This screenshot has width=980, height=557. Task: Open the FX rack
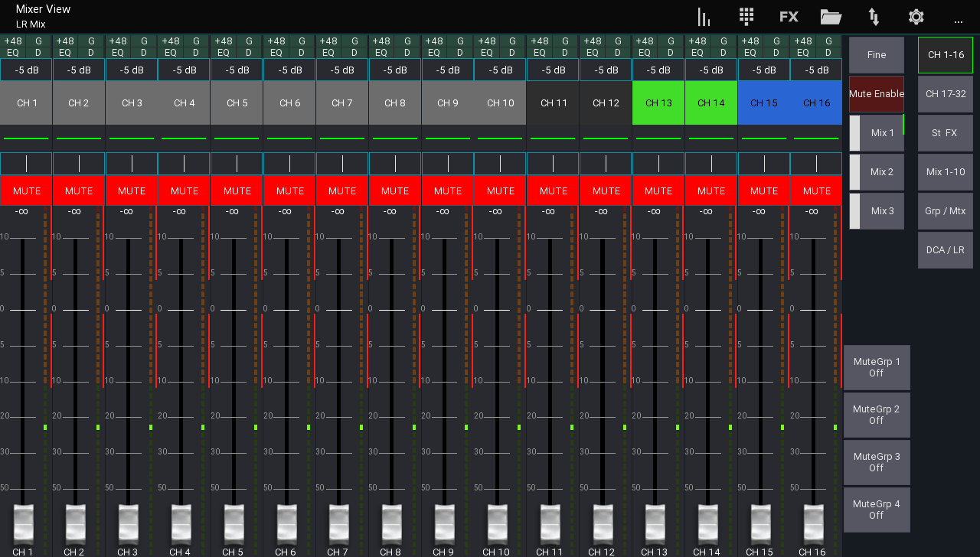[x=789, y=16]
